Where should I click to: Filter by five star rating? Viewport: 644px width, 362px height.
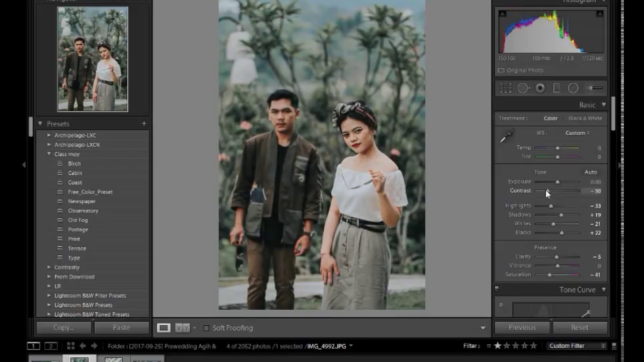pyautogui.click(x=534, y=346)
